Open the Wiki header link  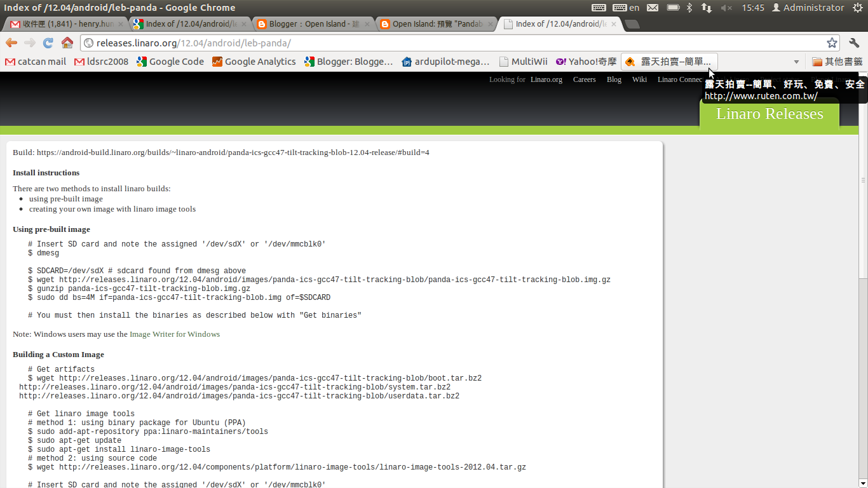(x=639, y=79)
